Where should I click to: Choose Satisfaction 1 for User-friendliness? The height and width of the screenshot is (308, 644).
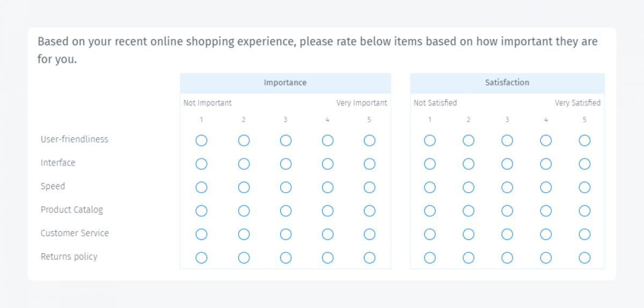[x=430, y=141]
